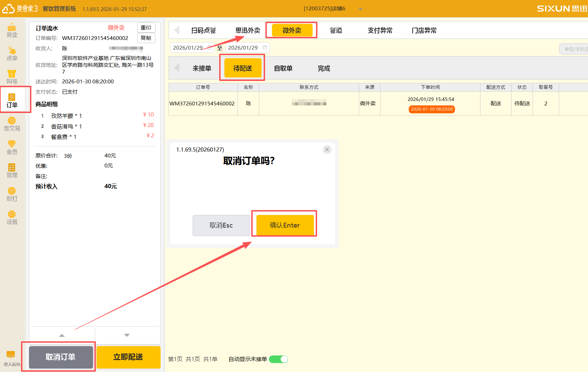Open the 厨打 kitchen print icon

click(12, 194)
